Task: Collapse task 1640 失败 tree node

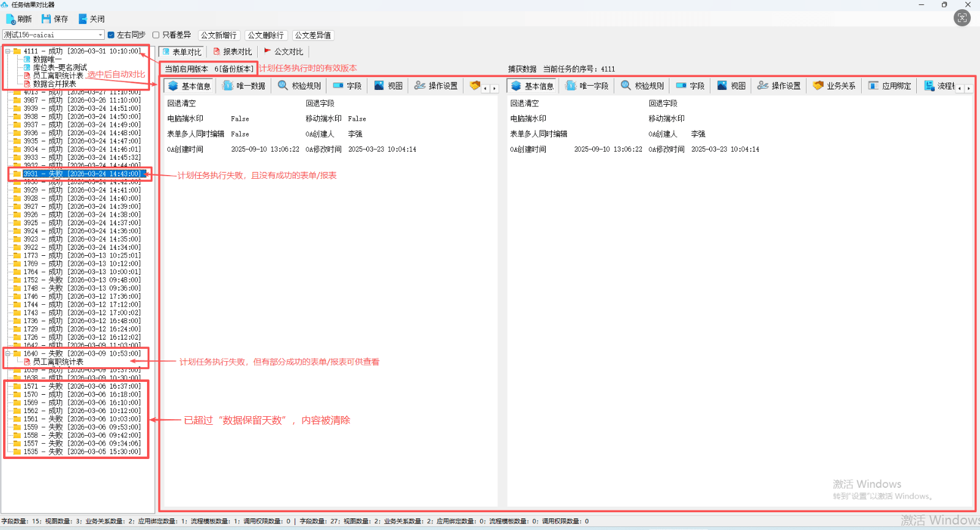Action: [8, 354]
